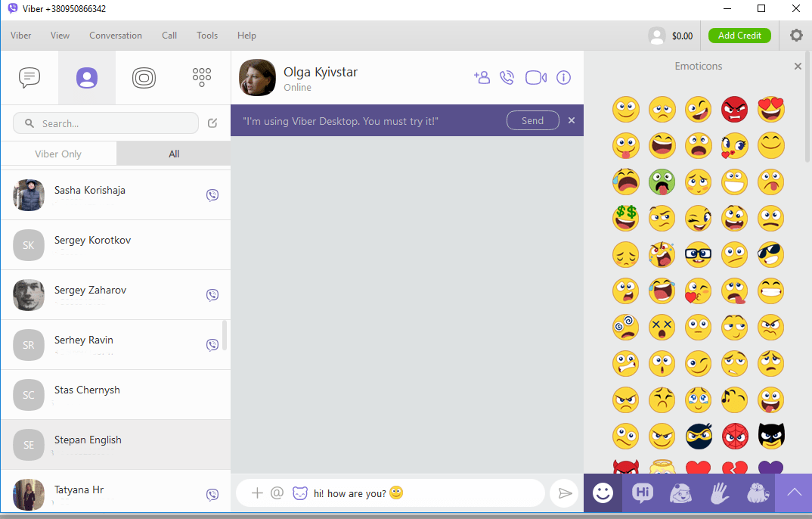Viewport: 812px width, 519px height.
Task: Dismiss the Viber Desktop invite banner
Action: pos(571,120)
